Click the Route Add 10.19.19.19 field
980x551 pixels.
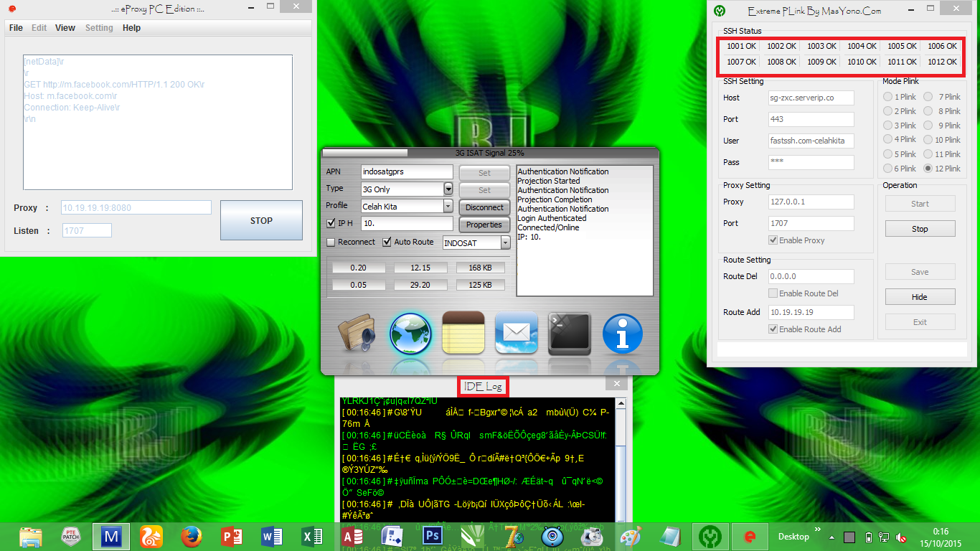811,312
